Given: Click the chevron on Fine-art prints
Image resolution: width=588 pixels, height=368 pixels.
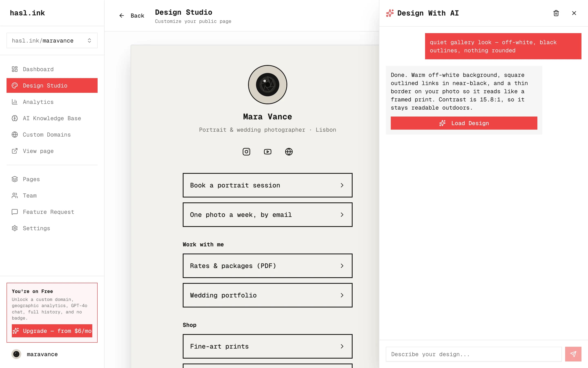Looking at the screenshot, I should tap(342, 346).
